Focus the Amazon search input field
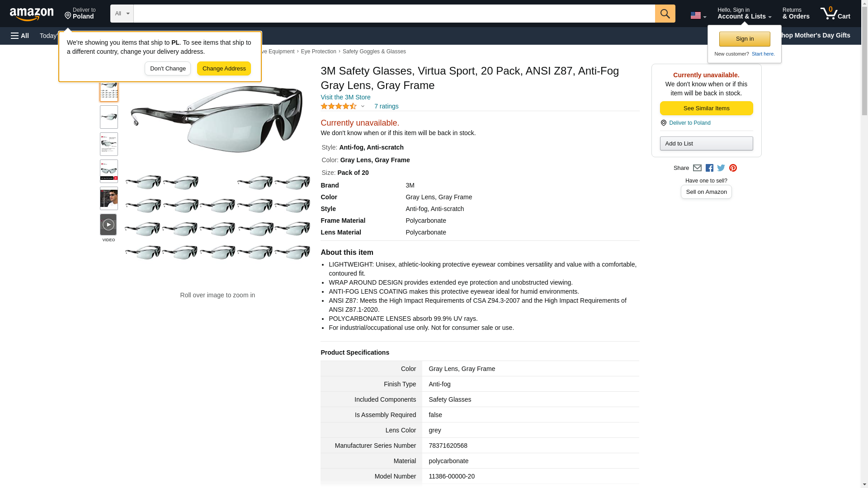Screen dimensions: 868x488 point(394,14)
